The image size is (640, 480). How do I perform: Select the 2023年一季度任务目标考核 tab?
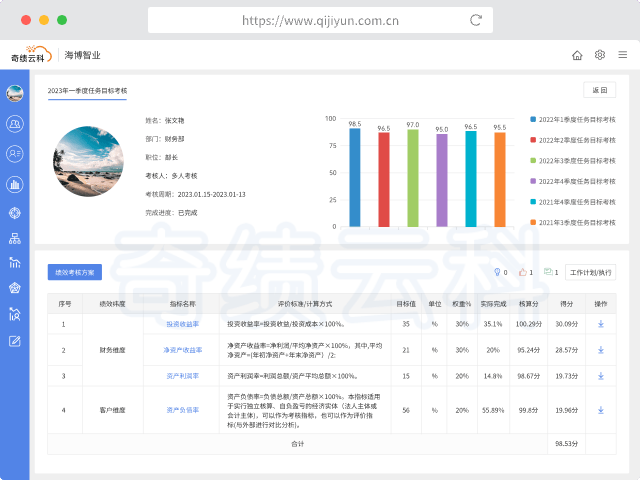tap(88, 91)
